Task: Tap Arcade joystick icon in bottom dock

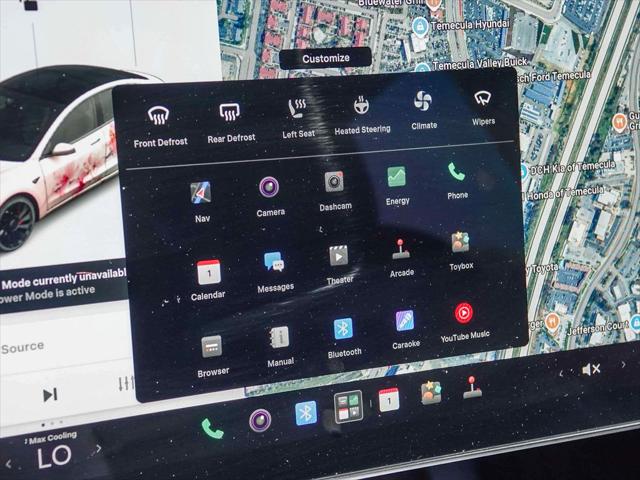Action: coord(472,387)
